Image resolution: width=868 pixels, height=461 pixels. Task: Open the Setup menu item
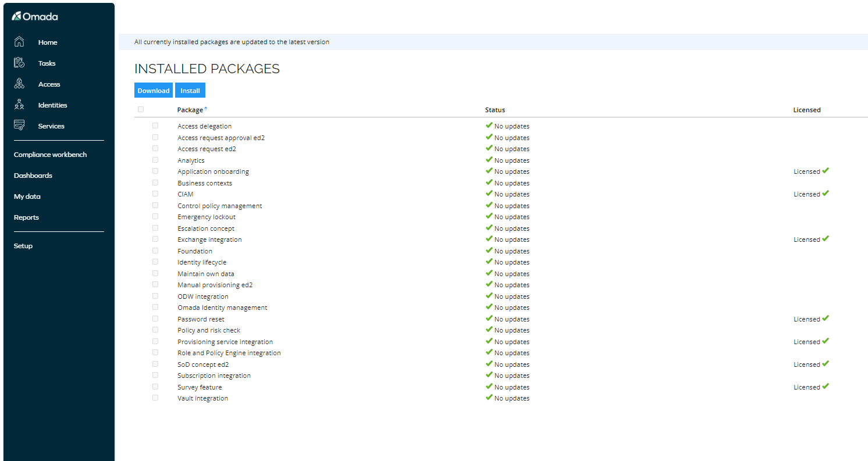(x=23, y=246)
